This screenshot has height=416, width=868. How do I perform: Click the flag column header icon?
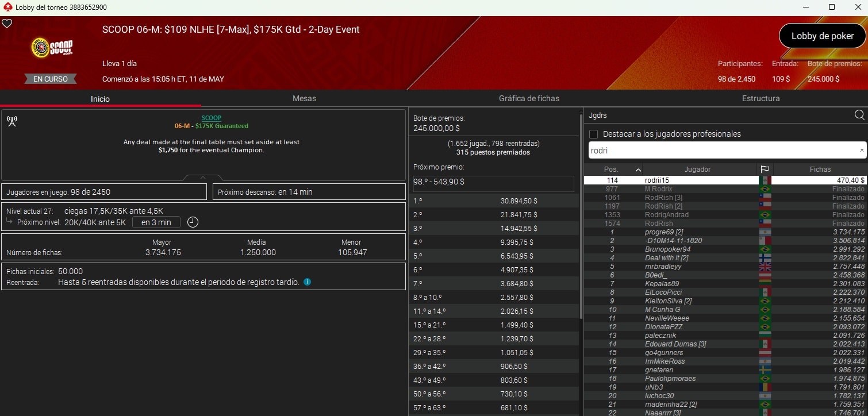pyautogui.click(x=765, y=169)
